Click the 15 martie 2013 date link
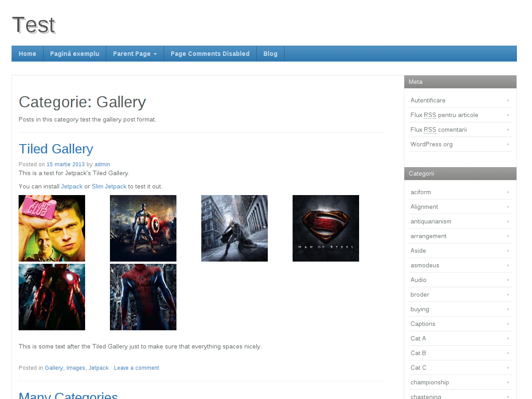Screen dimensions: 532x399 pos(66,164)
